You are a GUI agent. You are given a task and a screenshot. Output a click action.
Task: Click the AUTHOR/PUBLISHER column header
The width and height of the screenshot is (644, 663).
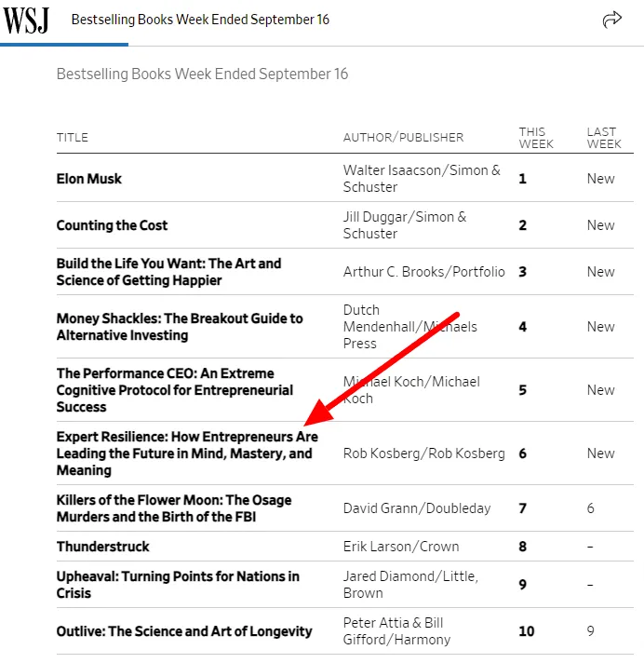pyautogui.click(x=404, y=138)
